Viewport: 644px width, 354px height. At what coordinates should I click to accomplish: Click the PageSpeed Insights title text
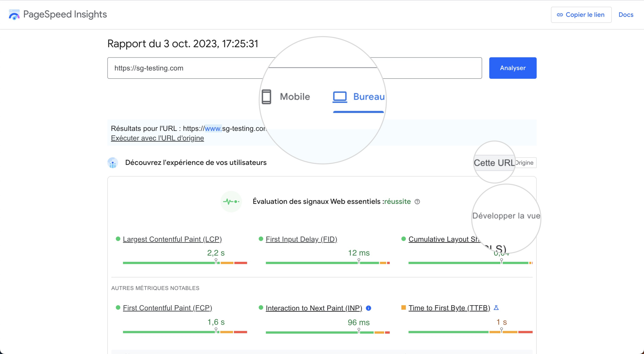[65, 15]
